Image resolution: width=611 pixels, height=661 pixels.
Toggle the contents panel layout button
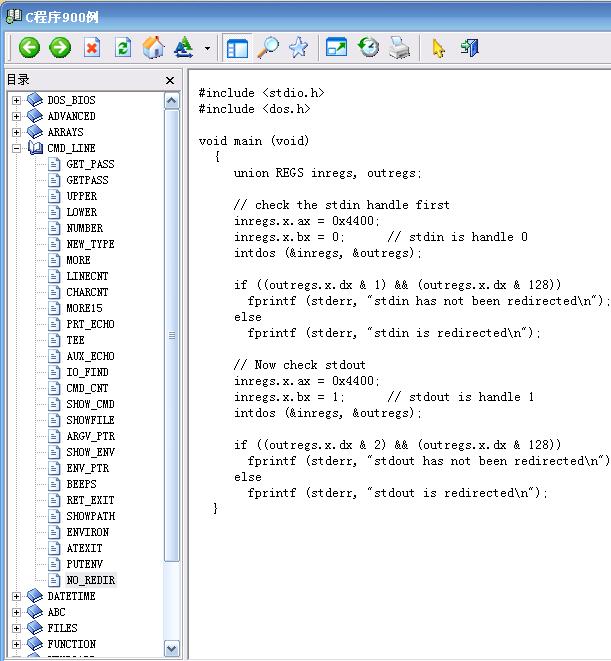(237, 48)
